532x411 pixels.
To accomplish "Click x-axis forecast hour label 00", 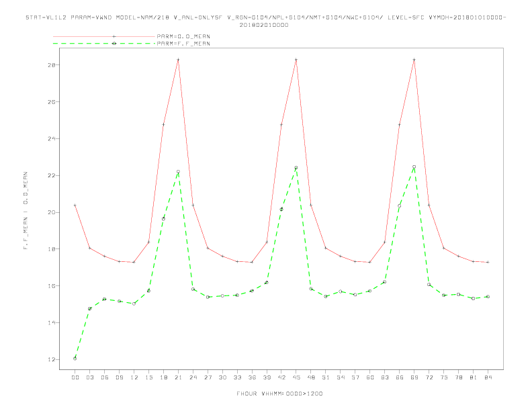I will click(75, 377).
